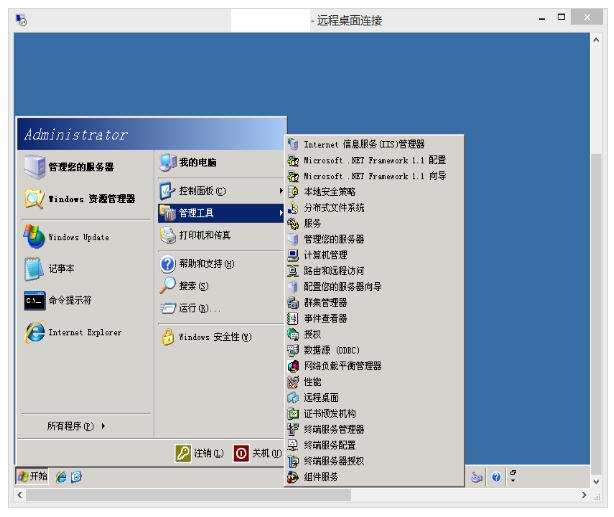Click the 注销(L) button
Screen dimensions: 614x517
click(x=200, y=453)
